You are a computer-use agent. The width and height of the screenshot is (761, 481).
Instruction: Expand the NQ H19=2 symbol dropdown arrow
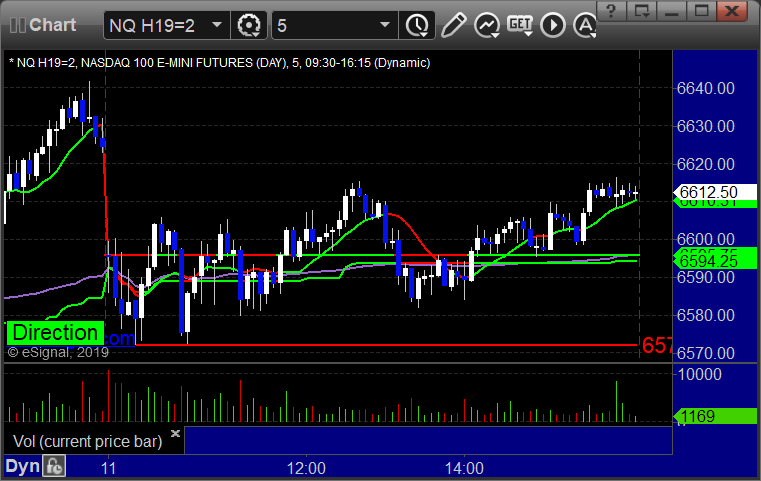tap(217, 25)
